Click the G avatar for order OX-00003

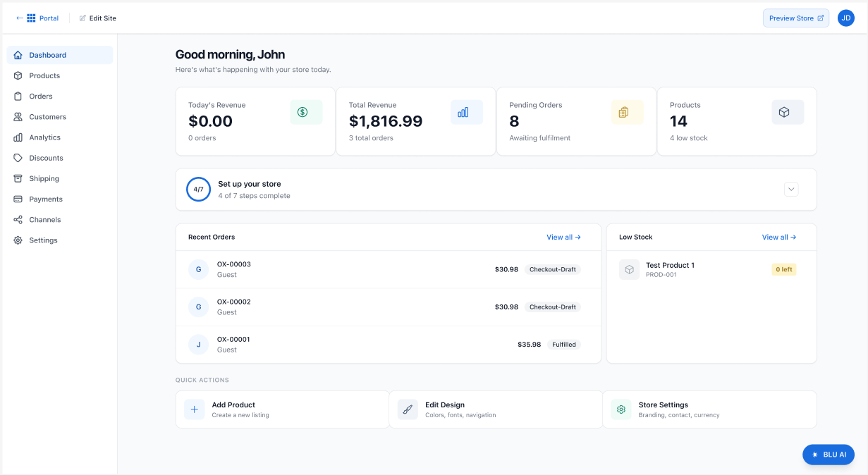pyautogui.click(x=198, y=269)
